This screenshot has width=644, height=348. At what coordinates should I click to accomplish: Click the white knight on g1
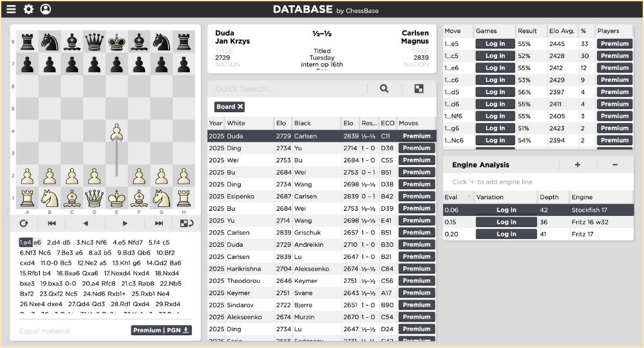tap(162, 198)
